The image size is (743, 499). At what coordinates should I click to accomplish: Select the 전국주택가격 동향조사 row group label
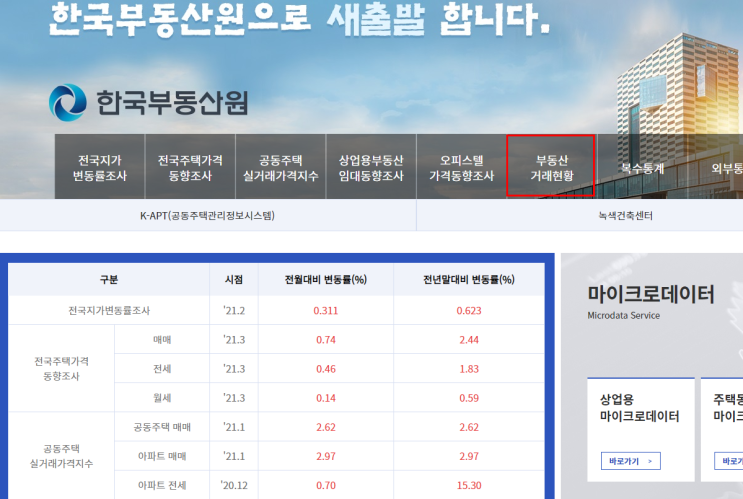[x=61, y=369]
